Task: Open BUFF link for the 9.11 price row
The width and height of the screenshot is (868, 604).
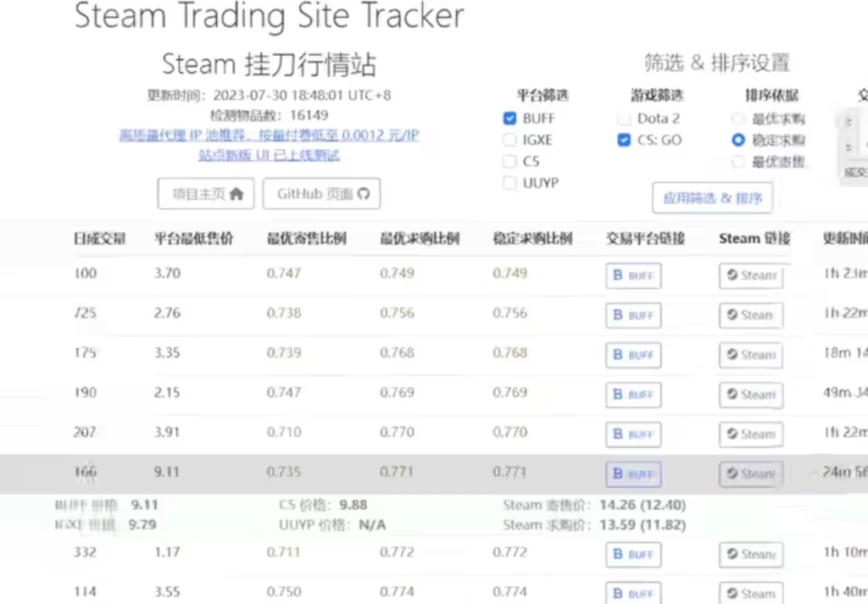Action: 633,474
